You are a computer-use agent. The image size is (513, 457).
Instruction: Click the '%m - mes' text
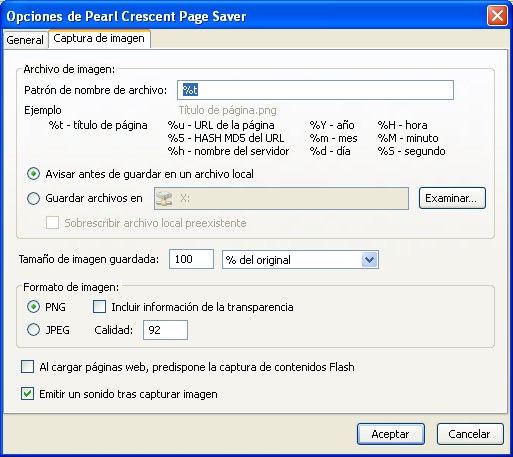pyautogui.click(x=333, y=138)
